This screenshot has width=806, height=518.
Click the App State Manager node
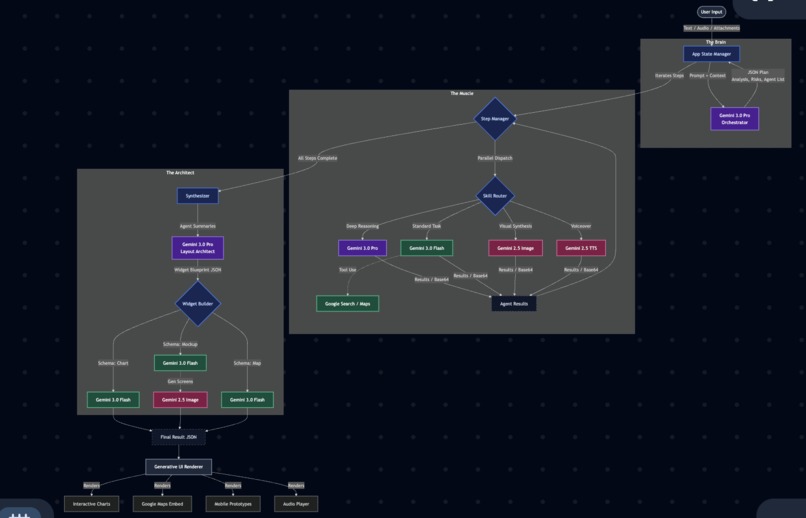(711, 54)
